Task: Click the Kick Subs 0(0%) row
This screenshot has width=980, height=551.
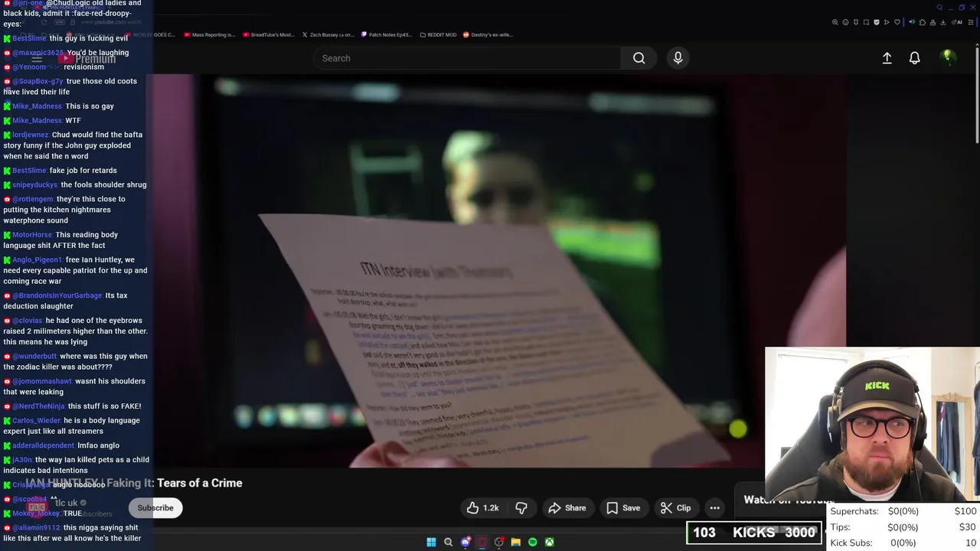Action: tap(903, 543)
